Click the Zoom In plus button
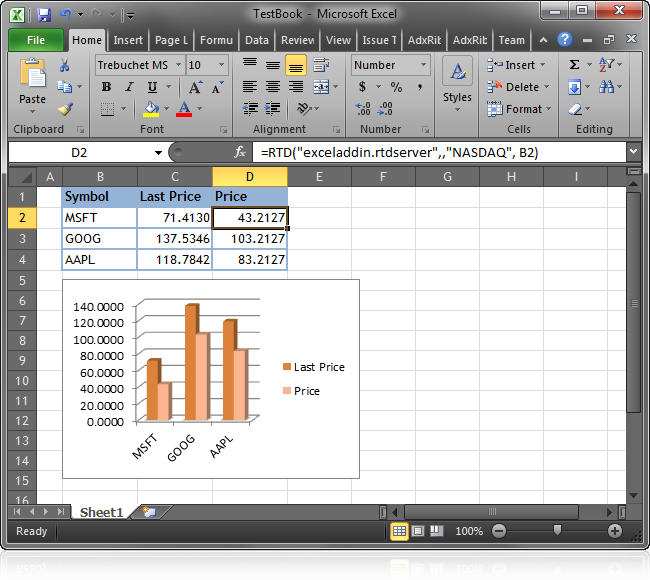This screenshot has height=580, width=650. point(614,531)
